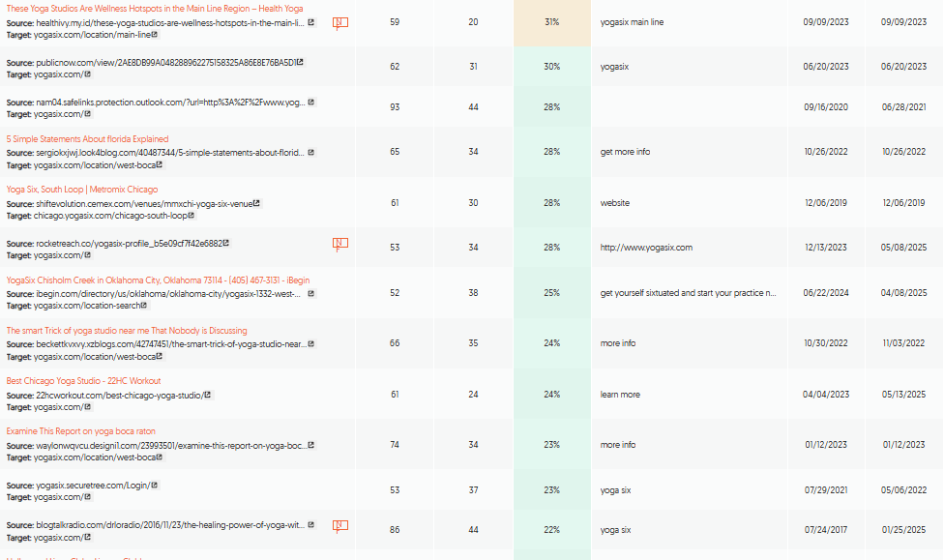This screenshot has width=944, height=560.
Task: Click date 12/13/2023 in rocketreach row
Action: tap(826, 248)
